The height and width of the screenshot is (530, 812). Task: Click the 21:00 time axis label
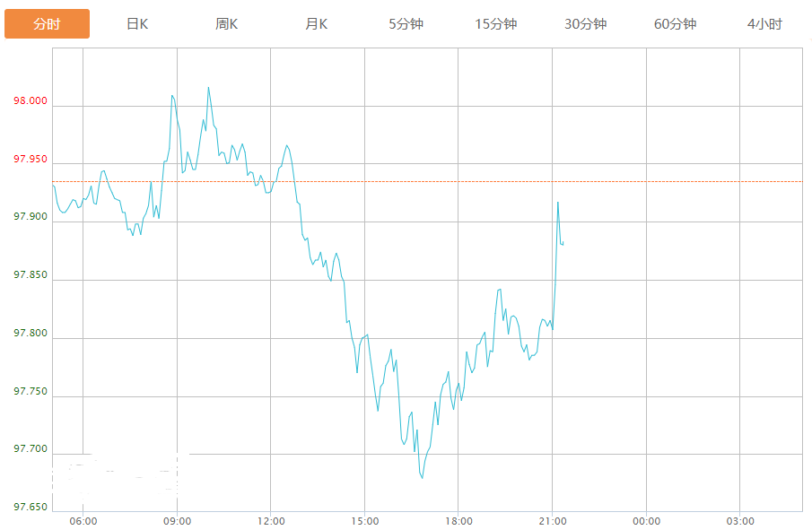click(552, 521)
